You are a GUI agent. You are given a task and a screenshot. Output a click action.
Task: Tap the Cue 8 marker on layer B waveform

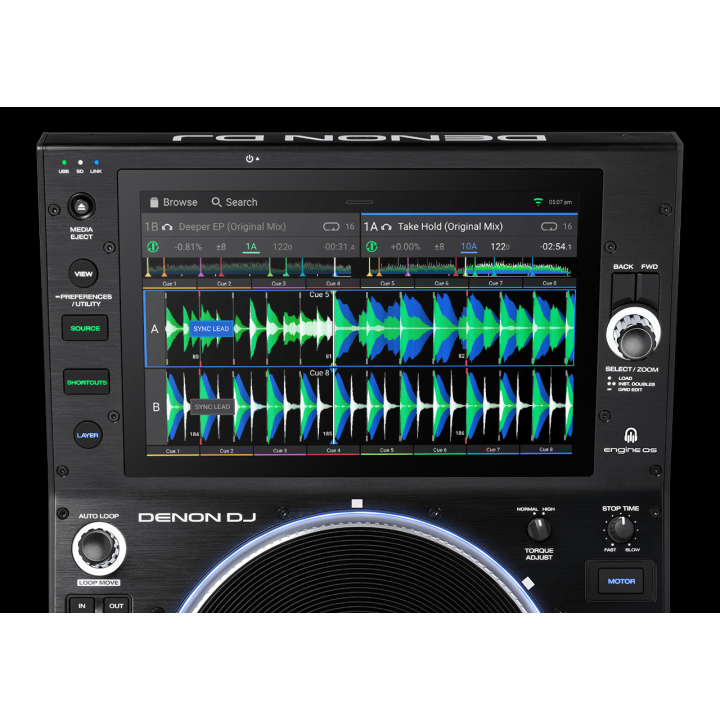click(319, 373)
